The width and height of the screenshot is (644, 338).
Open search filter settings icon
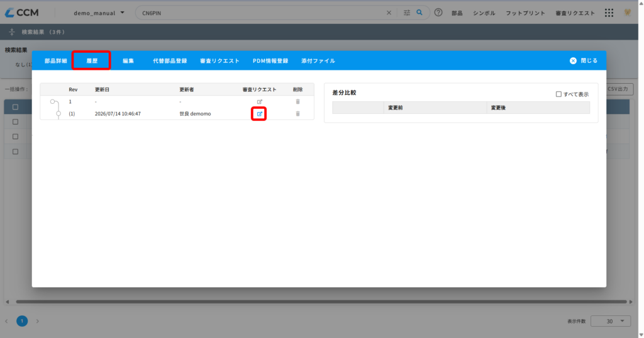[407, 13]
